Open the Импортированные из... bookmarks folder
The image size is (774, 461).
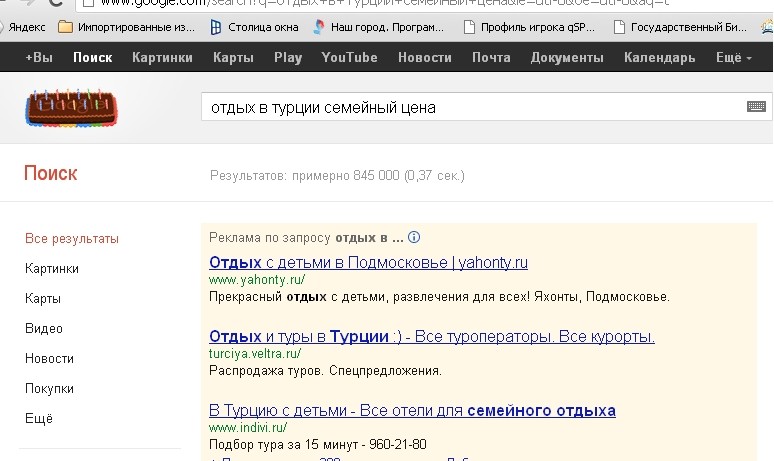(126, 27)
